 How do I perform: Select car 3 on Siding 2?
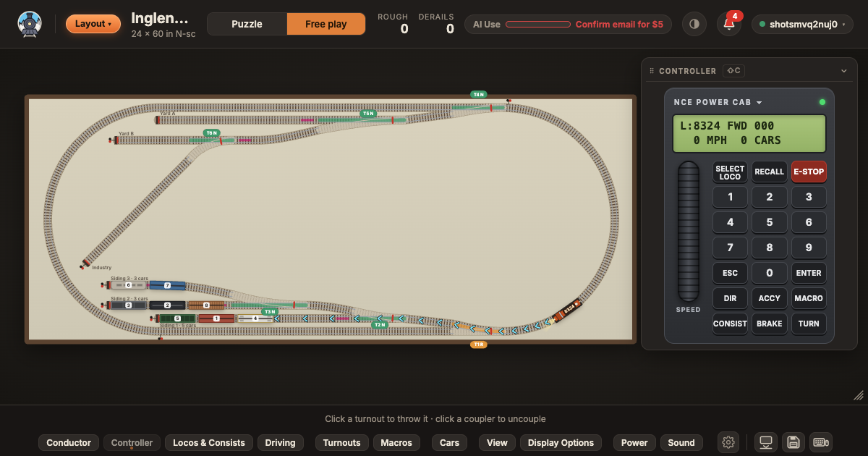pos(129,305)
